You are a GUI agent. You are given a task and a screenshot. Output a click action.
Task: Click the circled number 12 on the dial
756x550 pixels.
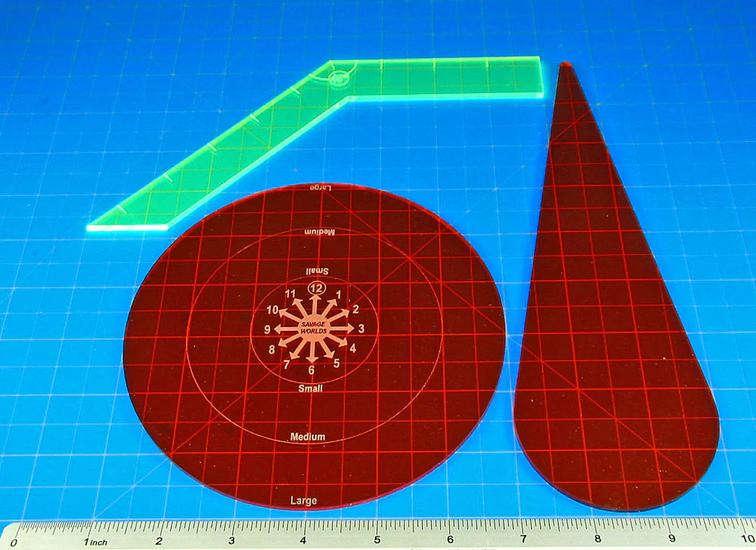(316, 288)
